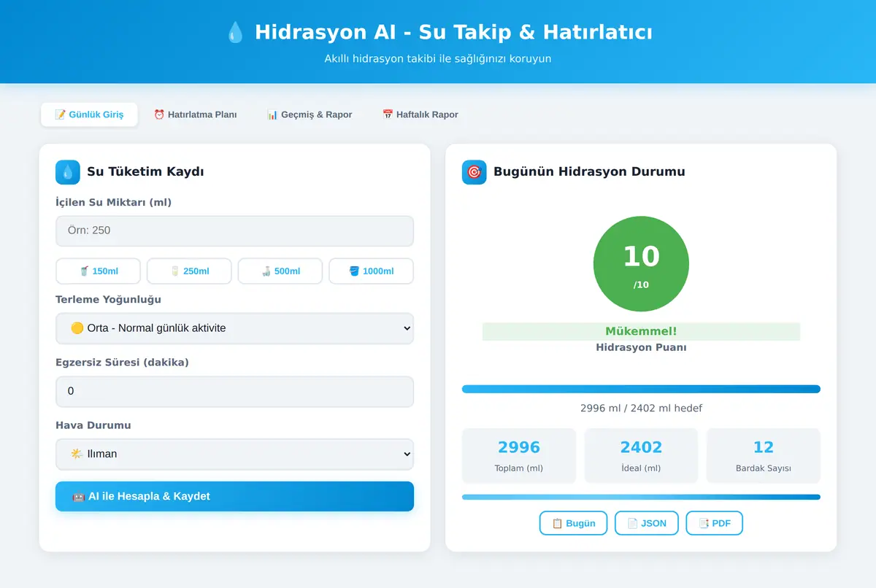Go to Haftalık Rapor tab
Screen dimensions: 876x588
(420, 115)
